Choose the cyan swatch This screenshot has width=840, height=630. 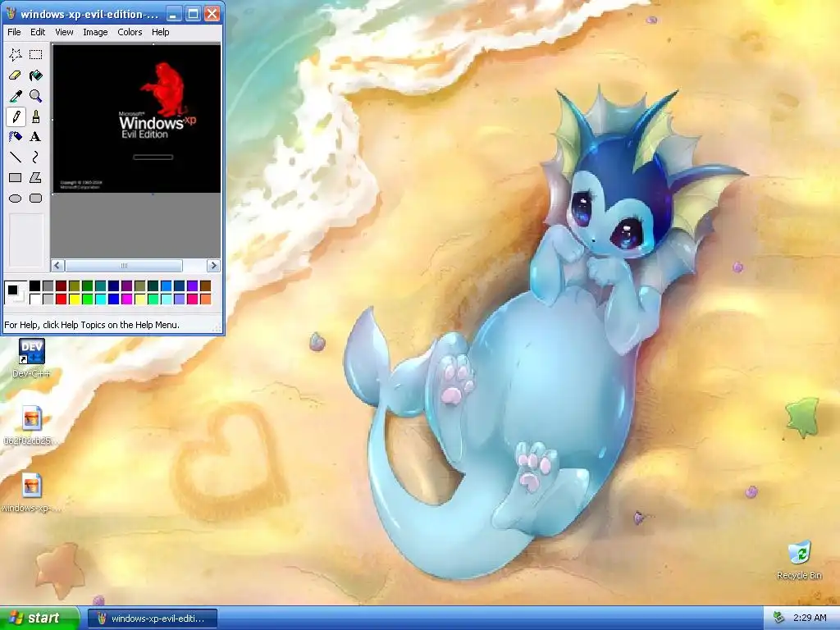click(x=101, y=299)
